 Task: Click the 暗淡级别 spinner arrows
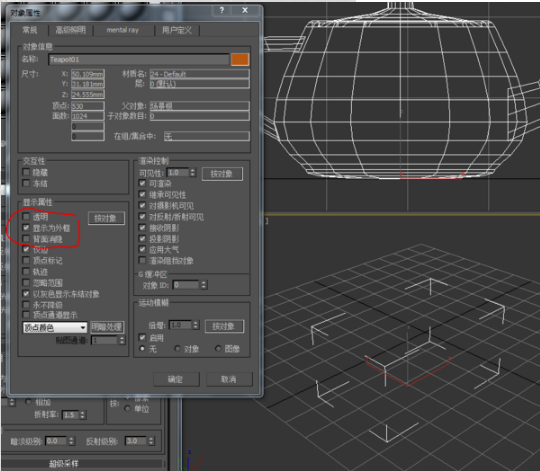(71, 441)
